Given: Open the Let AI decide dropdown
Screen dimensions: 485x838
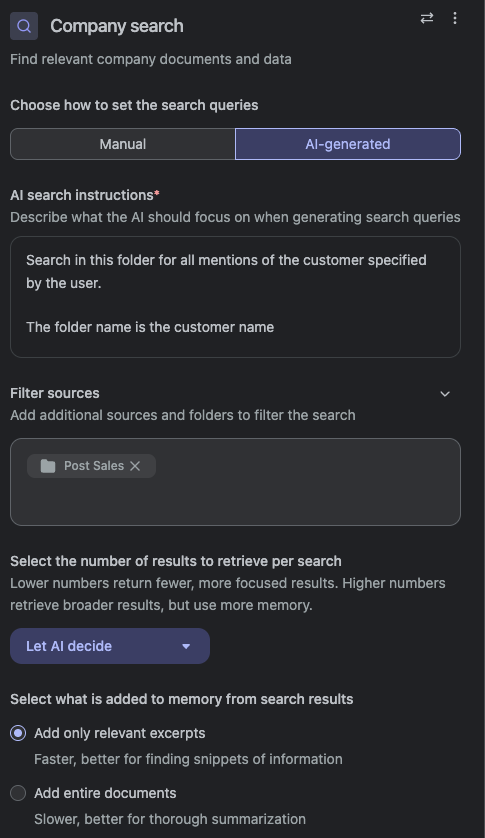Looking at the screenshot, I should (x=110, y=646).
